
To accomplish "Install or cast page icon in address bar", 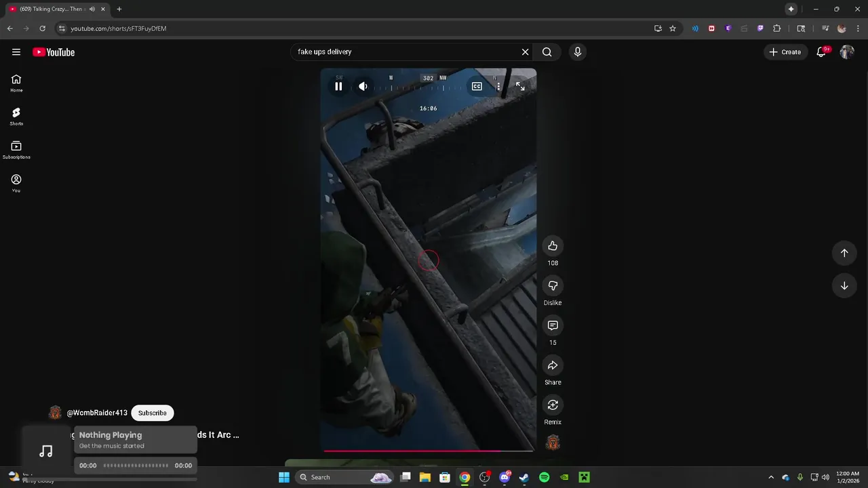I will tap(658, 28).
